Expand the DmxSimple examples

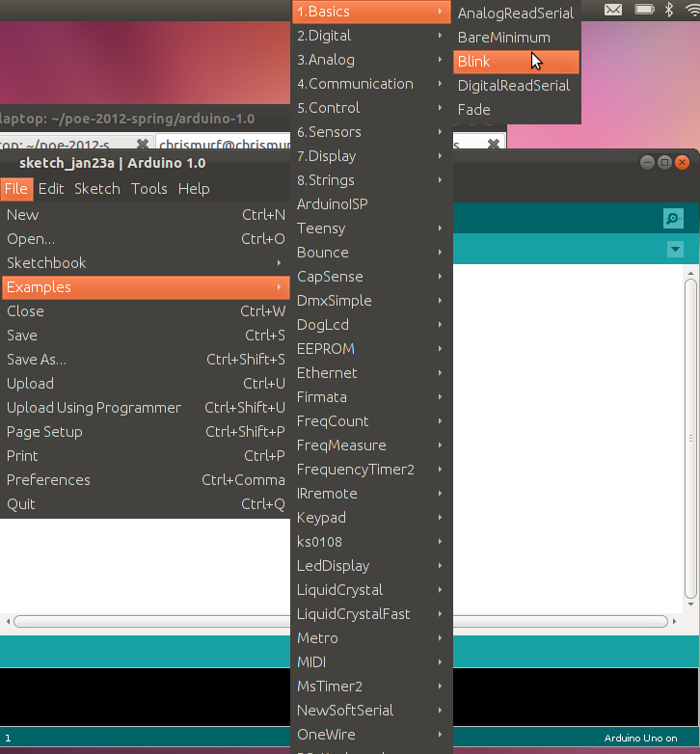pos(371,301)
